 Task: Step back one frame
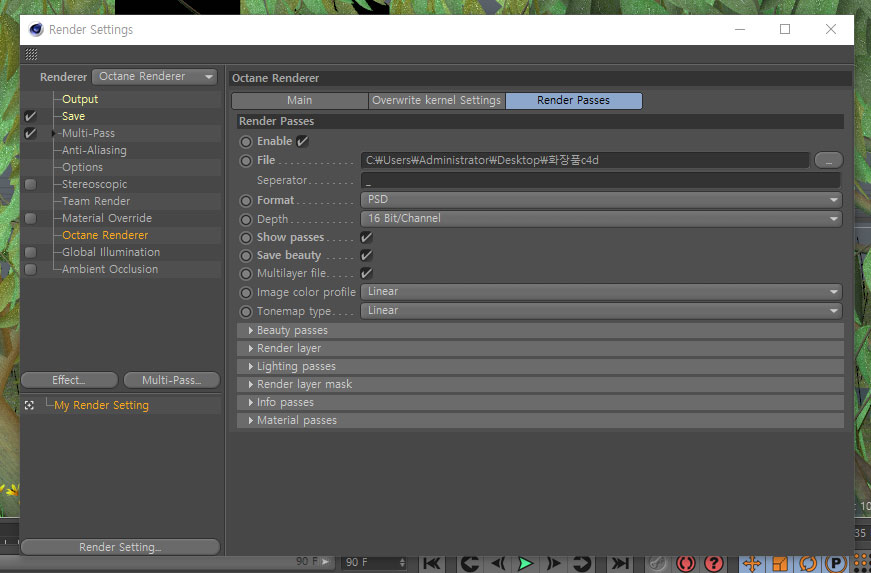point(498,563)
